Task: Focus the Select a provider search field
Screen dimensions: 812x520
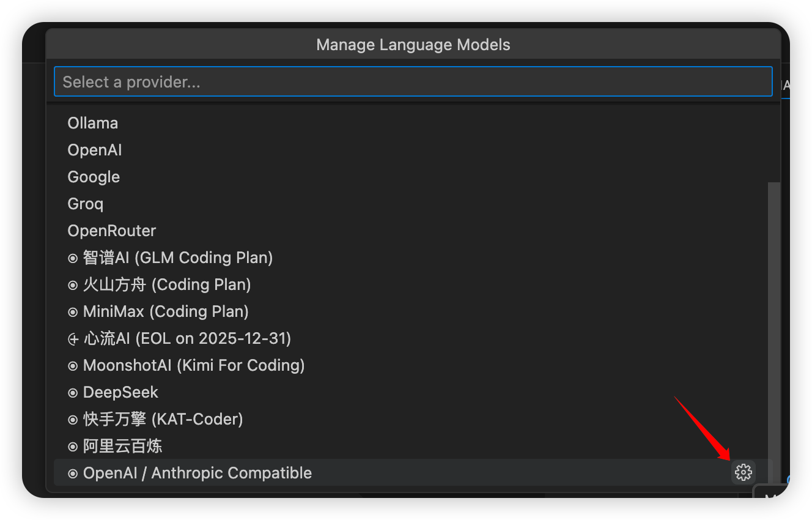Action: click(x=413, y=81)
